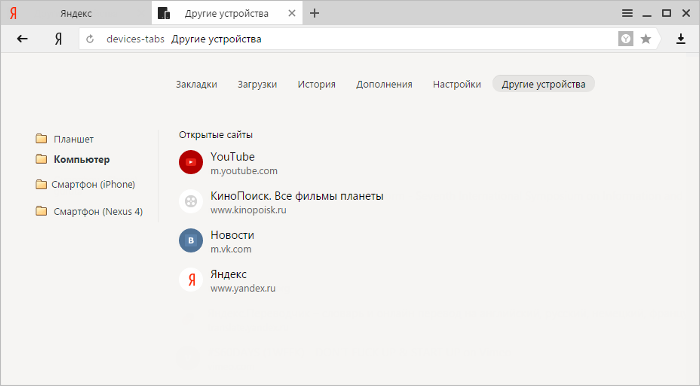Open the История section
Screen dimensions: 700x386
[317, 84]
